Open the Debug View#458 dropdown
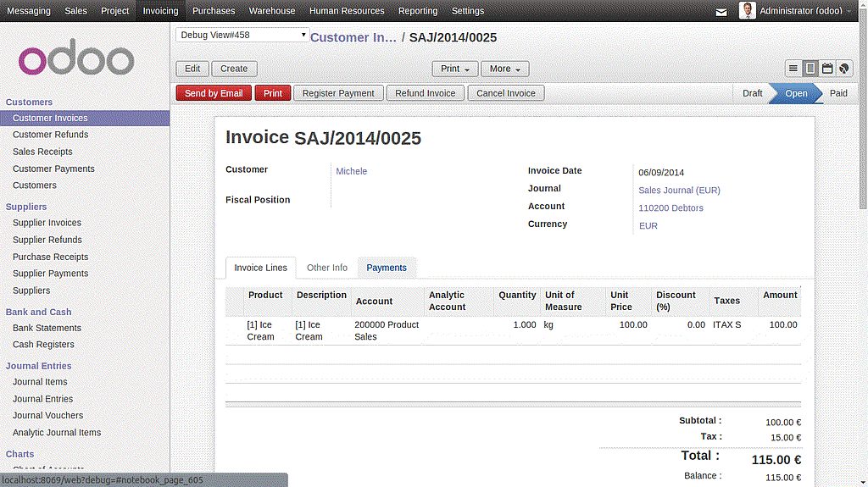Screen dimensions: 868x487 coord(242,35)
